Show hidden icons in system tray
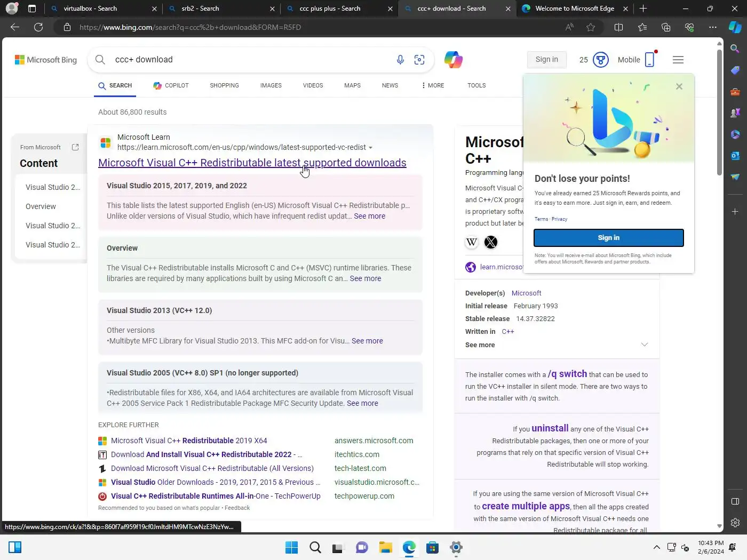This screenshot has height=560, width=747. pyautogui.click(x=657, y=547)
